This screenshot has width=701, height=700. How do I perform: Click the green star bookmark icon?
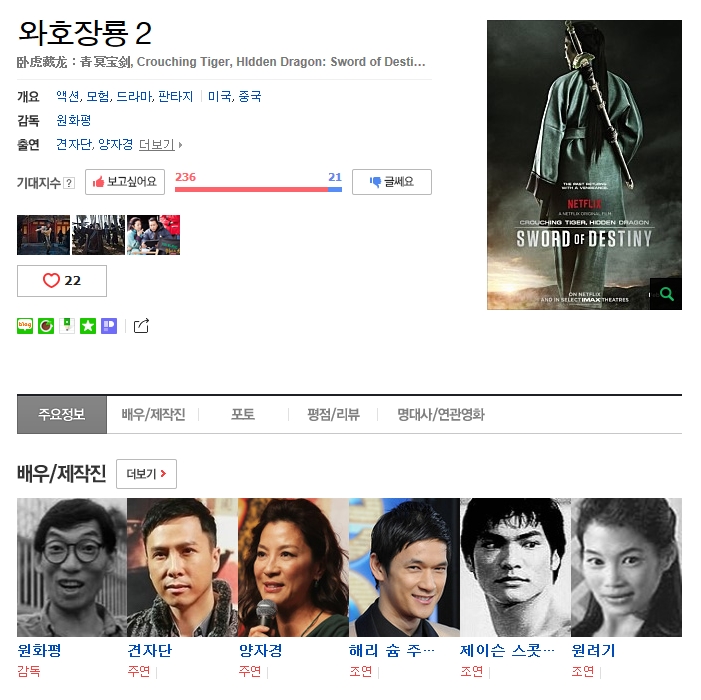(x=88, y=326)
